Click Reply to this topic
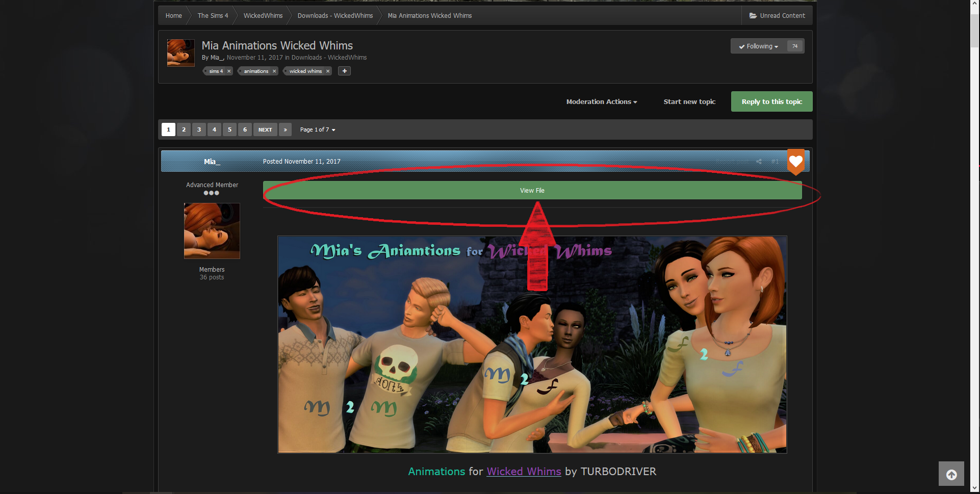This screenshot has height=494, width=980. coord(772,101)
